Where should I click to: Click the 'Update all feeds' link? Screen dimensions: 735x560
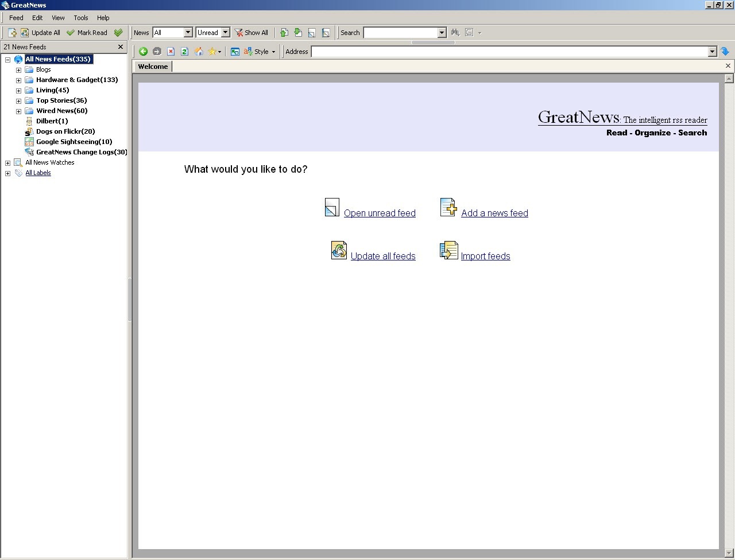coord(383,256)
